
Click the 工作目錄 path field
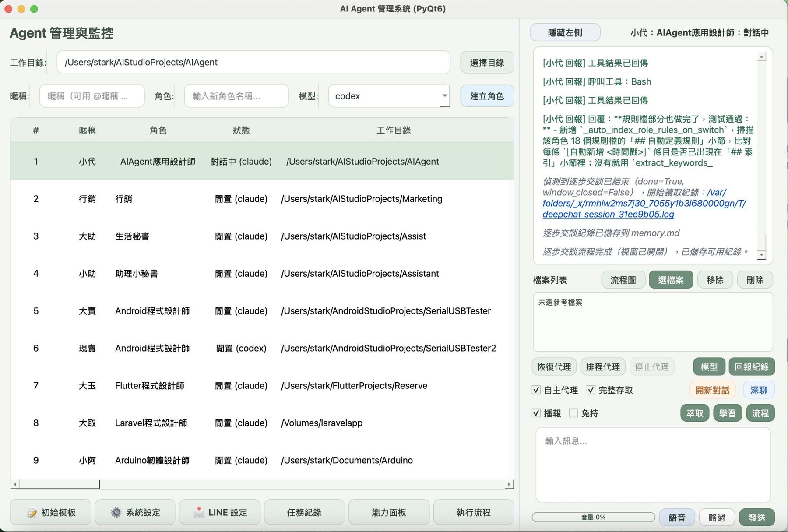(253, 62)
